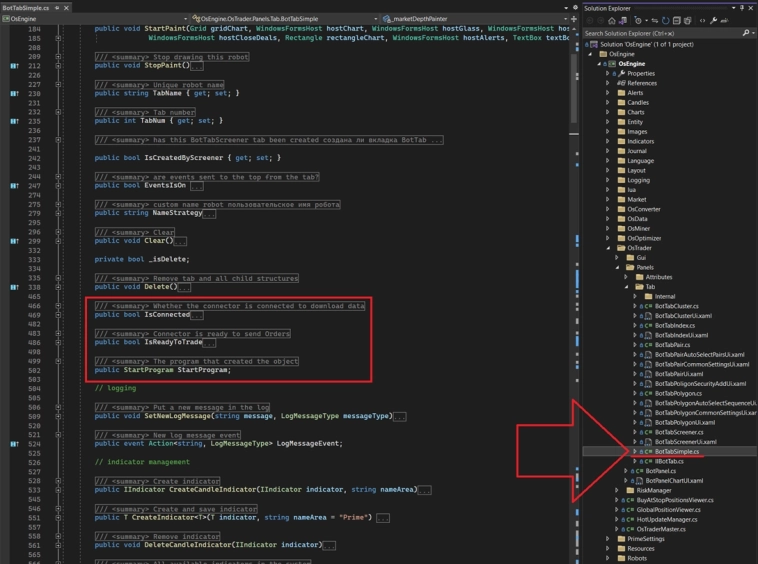Viewport: 758px width, 564px height.
Task: Click the View Code icon in Solution Explorer
Action: click(x=701, y=20)
